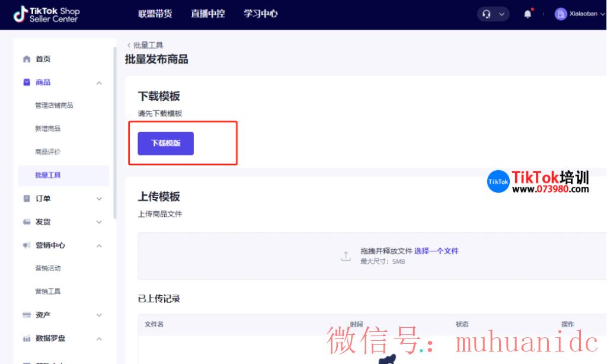Open the 数据罗盘 data compass icon
607x364 pixels.
point(27,339)
